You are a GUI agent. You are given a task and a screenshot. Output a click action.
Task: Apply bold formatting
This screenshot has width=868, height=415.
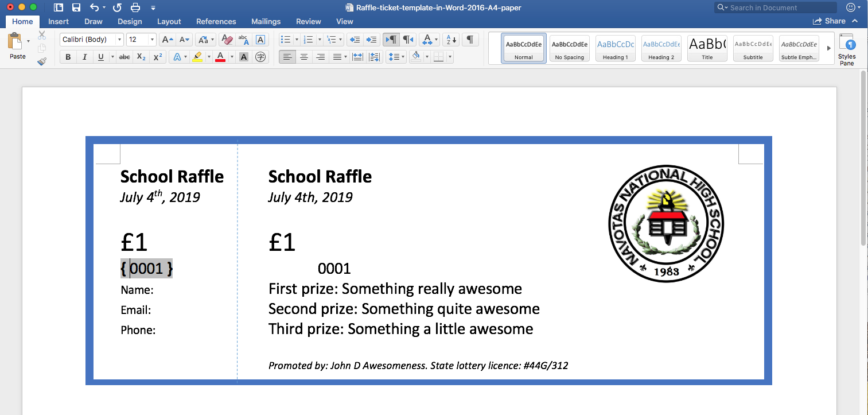(68, 56)
